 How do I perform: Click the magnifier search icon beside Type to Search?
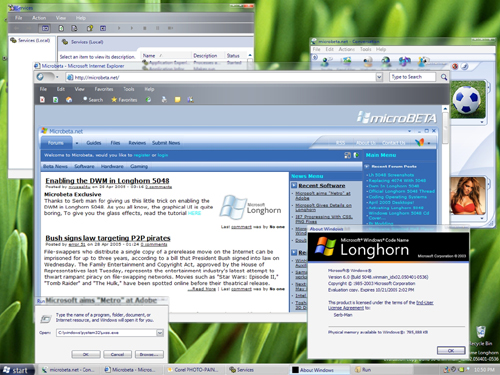(x=444, y=77)
